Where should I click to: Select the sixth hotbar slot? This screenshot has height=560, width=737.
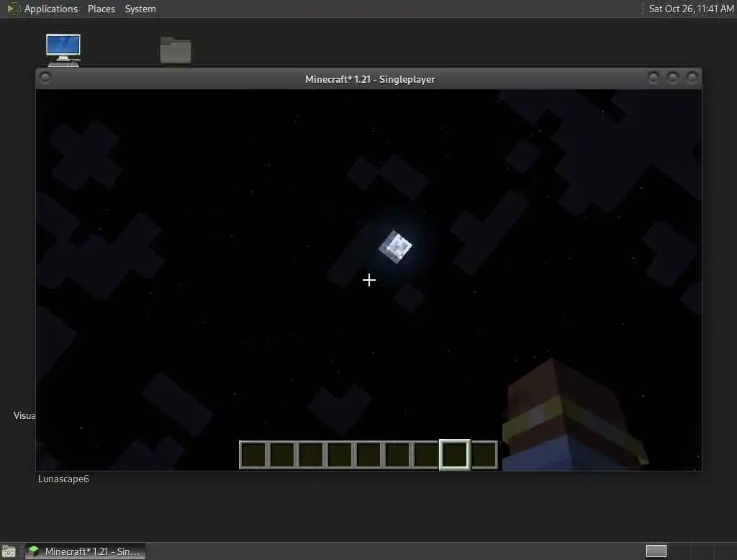(397, 455)
